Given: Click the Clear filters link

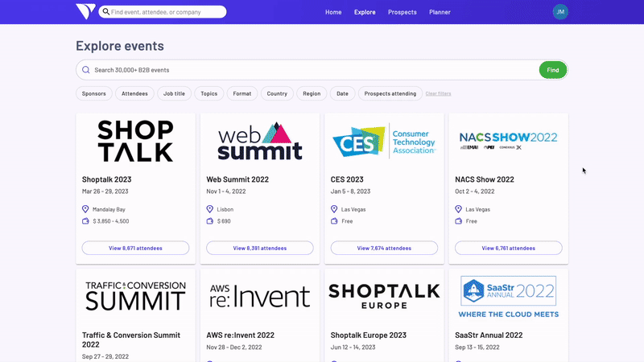Looking at the screenshot, I should 438,94.
